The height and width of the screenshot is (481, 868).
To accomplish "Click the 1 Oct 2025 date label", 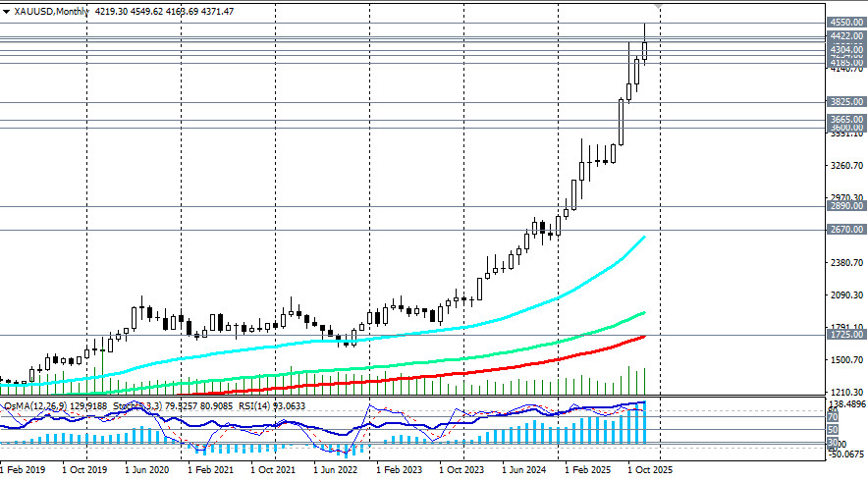I will pos(647,470).
